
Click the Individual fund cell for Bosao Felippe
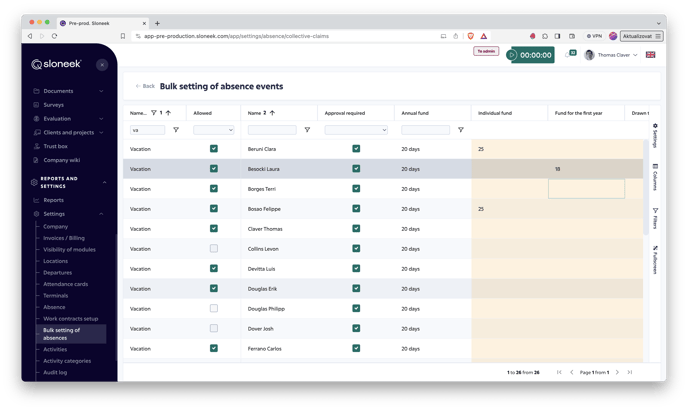click(509, 209)
